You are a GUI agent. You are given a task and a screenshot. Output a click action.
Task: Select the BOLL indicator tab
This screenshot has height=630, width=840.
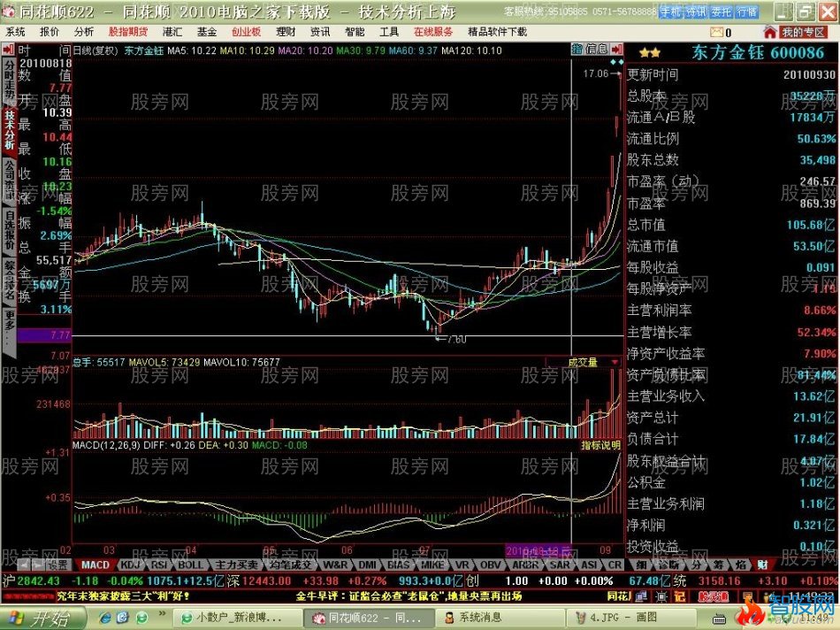click(x=191, y=565)
